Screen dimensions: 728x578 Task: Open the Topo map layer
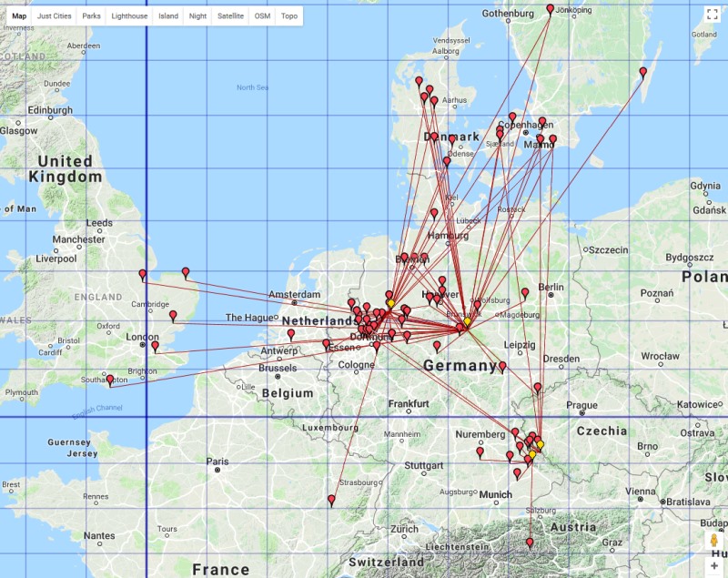click(x=288, y=16)
